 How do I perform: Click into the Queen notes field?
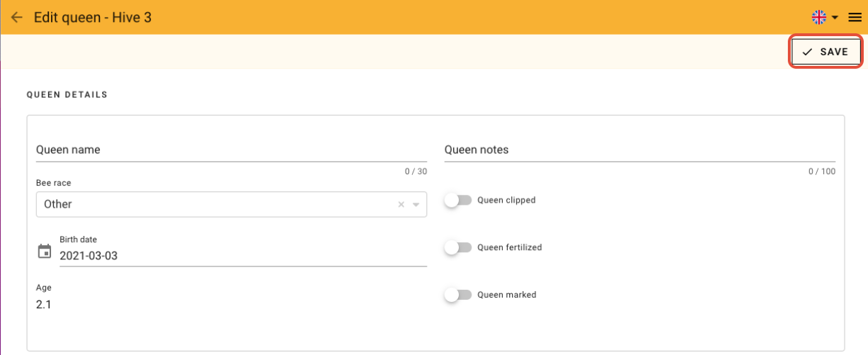pos(640,150)
